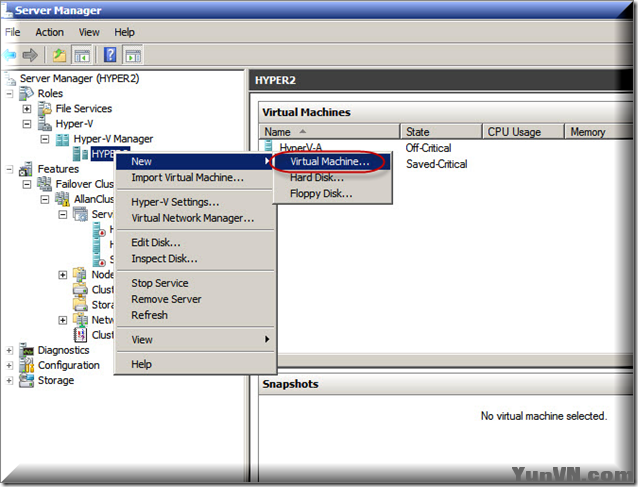Choose Remove Server in context menu
Image resolution: width=638 pixels, height=487 pixels.
pos(195,299)
